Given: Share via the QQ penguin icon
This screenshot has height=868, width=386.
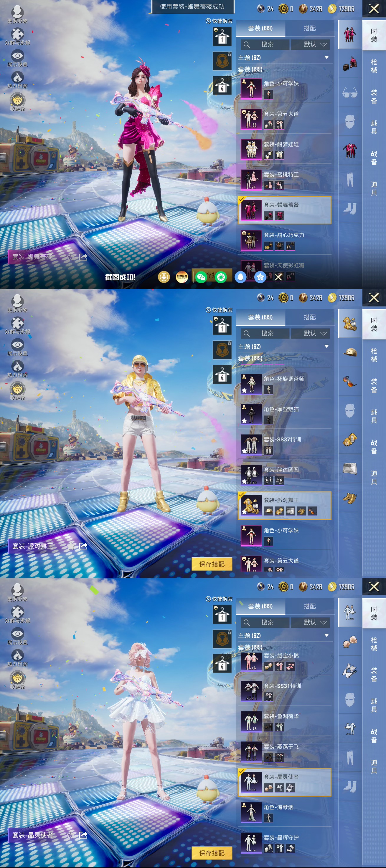Looking at the screenshot, I should click(240, 277).
